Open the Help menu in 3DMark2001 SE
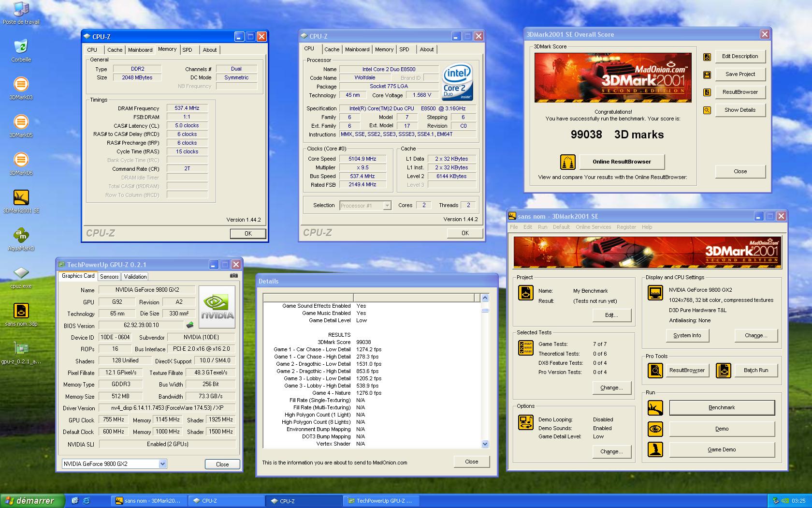 click(647, 227)
